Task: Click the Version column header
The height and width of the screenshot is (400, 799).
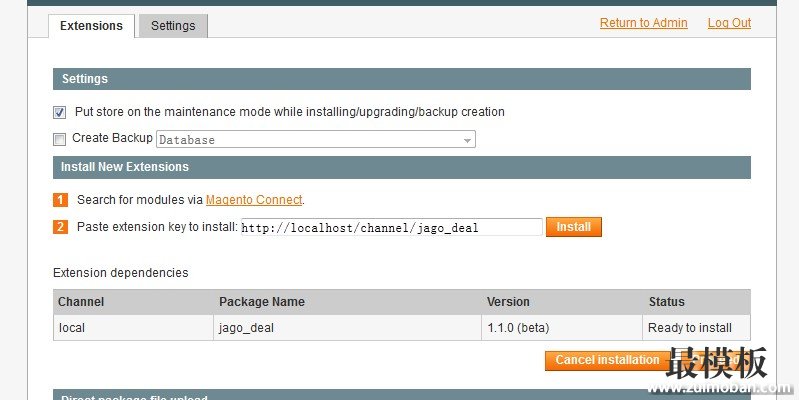Action: pyautogui.click(x=508, y=302)
